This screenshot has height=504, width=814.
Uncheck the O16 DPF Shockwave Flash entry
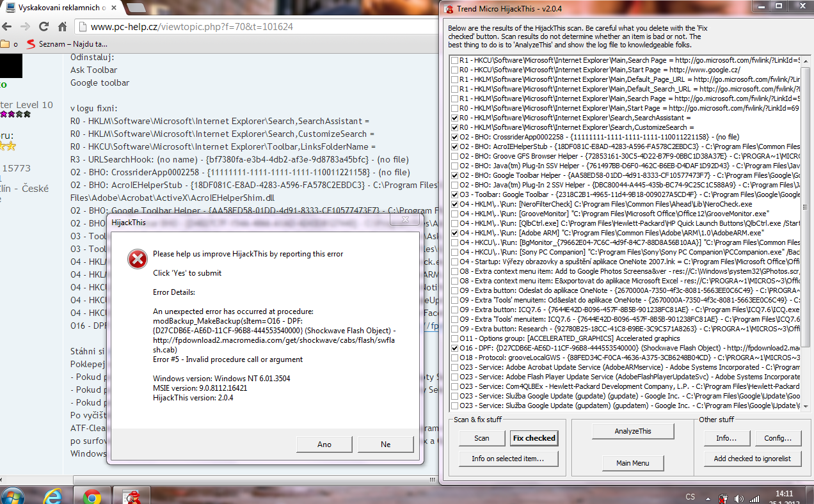(x=454, y=348)
